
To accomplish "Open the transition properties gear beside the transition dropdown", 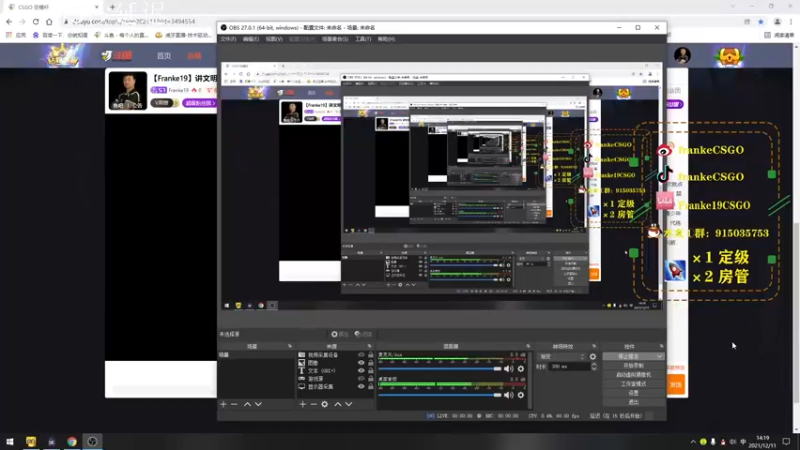I will pos(593,357).
